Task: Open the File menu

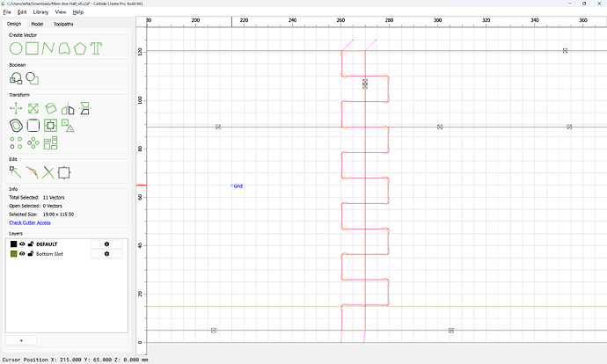Action: pos(7,12)
